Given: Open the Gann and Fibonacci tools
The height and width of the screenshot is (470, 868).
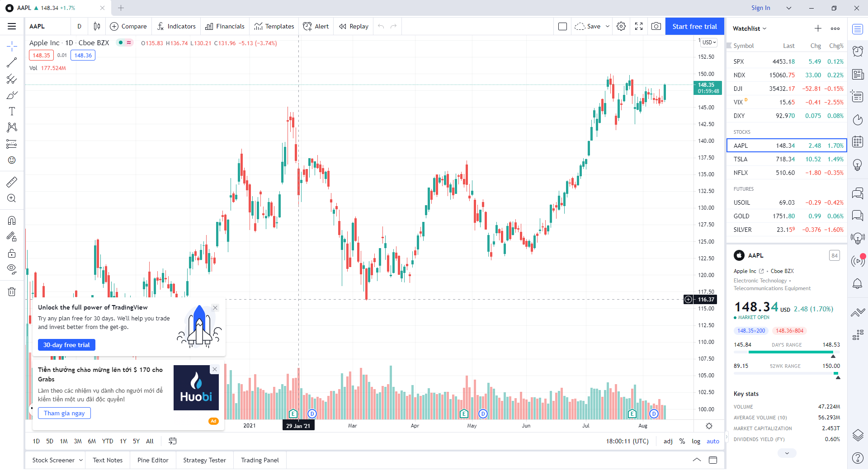Looking at the screenshot, I should (x=12, y=79).
